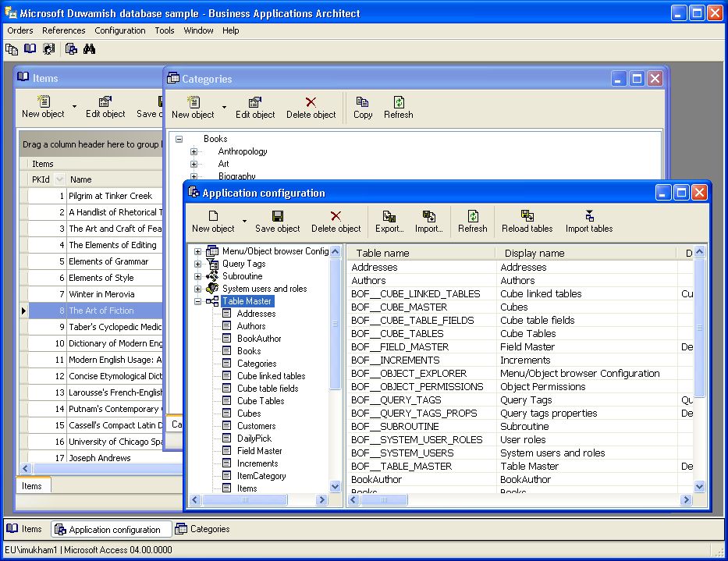The image size is (728, 561).
Task: Click the Orders icon in main toolbar
Action: coord(12,48)
